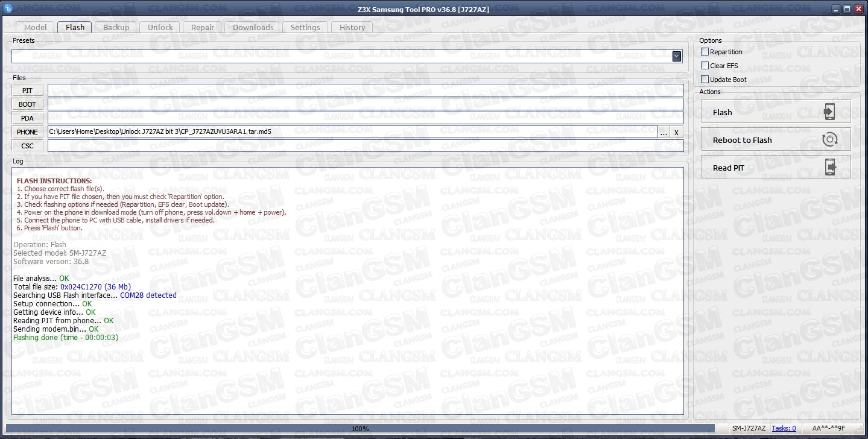Expand the Presets dropdown arrow

click(x=677, y=56)
